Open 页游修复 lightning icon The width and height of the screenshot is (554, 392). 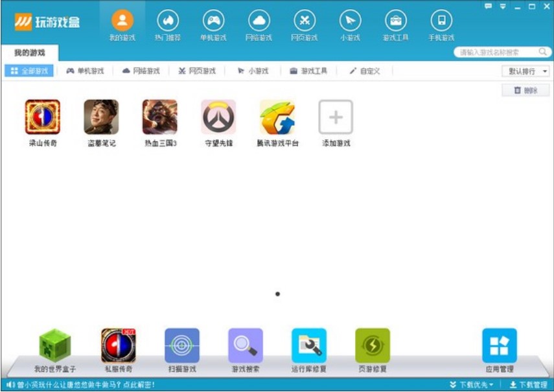[373, 345]
